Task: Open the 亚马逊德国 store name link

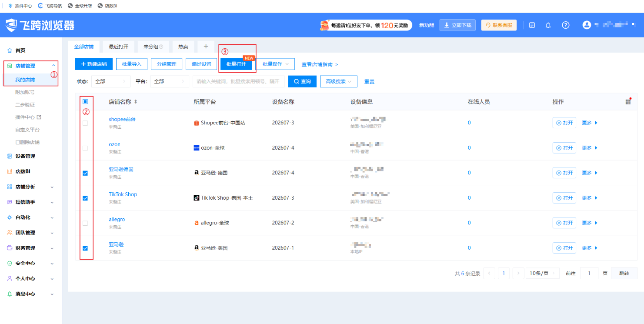Action: click(x=121, y=169)
